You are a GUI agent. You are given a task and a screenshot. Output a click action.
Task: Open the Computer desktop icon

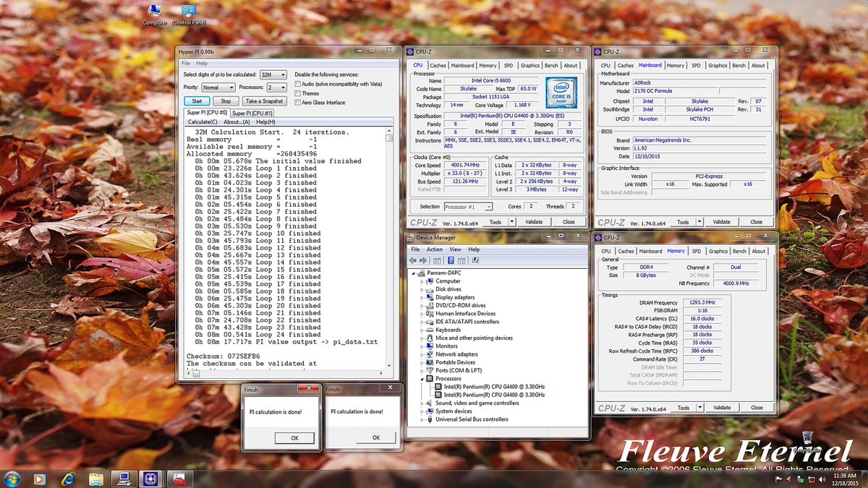[155, 14]
